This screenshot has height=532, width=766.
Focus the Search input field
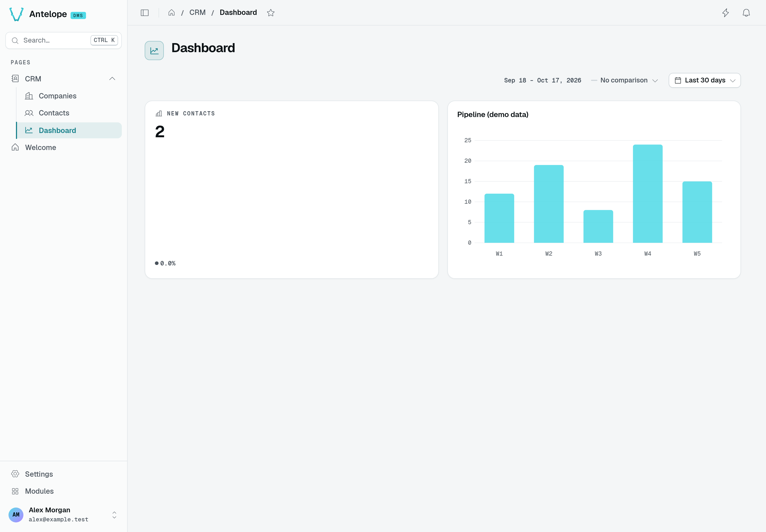(x=64, y=41)
